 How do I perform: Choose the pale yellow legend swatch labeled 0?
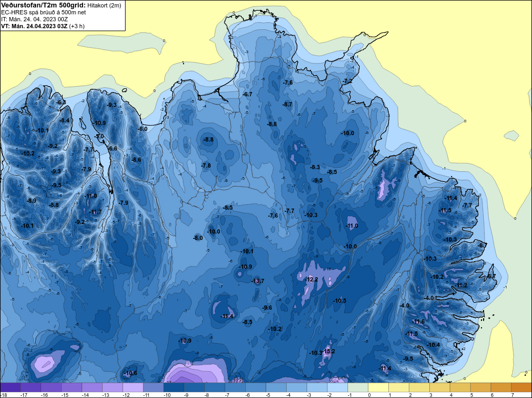coord(379,387)
